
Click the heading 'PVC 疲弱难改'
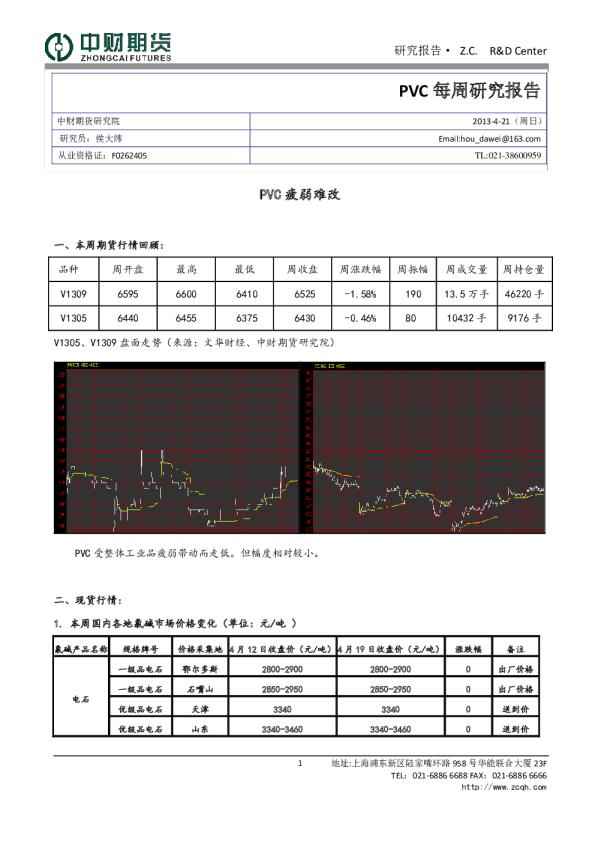click(299, 194)
